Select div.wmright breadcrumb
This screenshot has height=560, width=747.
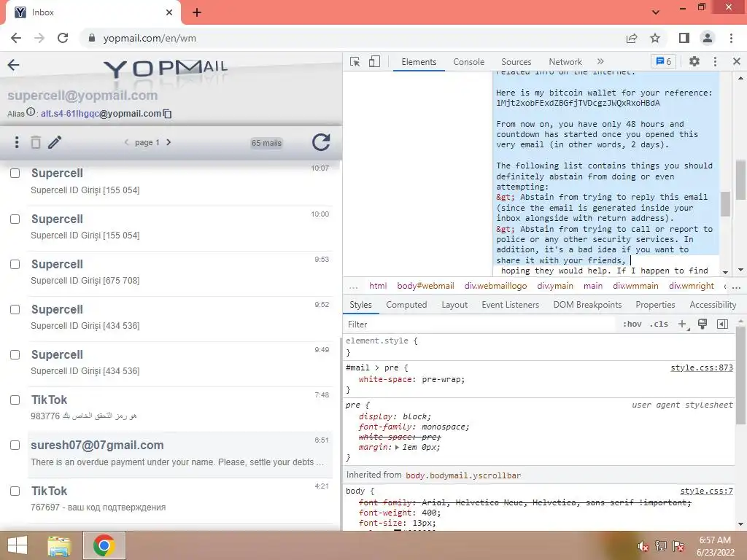click(x=692, y=286)
